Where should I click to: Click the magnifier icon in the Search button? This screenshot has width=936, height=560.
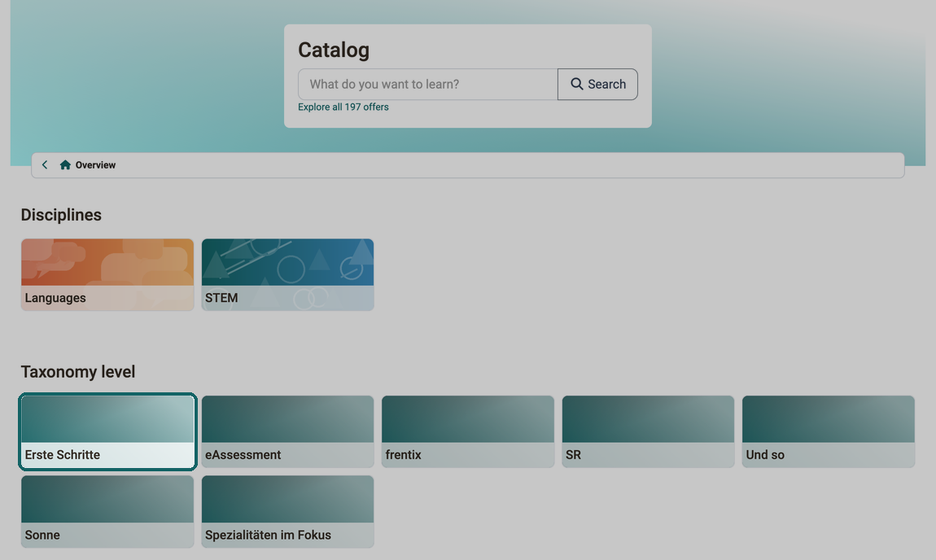576,84
